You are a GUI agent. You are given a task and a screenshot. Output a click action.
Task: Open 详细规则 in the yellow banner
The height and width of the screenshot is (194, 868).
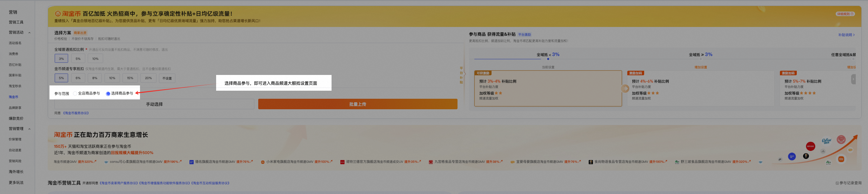tap(845, 14)
